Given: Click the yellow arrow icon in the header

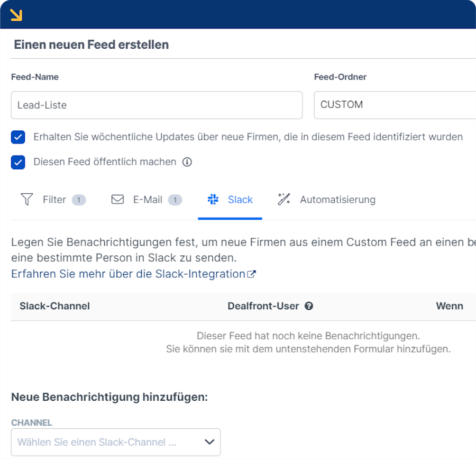Looking at the screenshot, I should click(x=16, y=14).
